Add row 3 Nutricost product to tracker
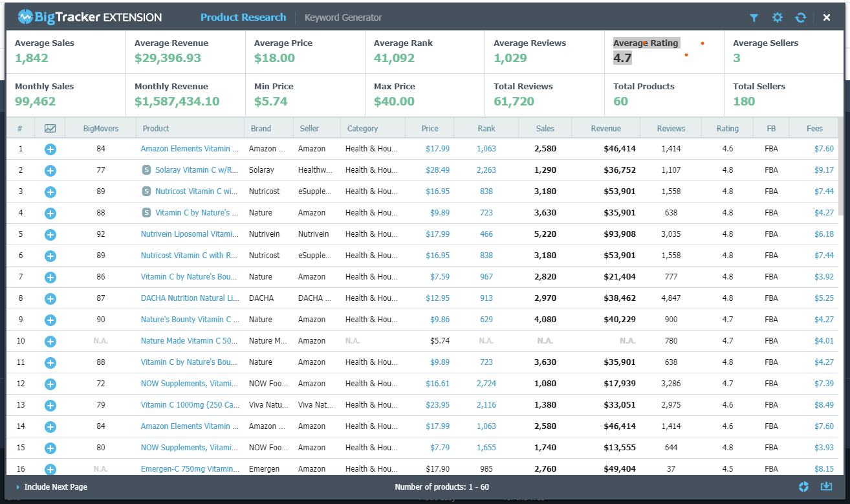 pos(50,192)
